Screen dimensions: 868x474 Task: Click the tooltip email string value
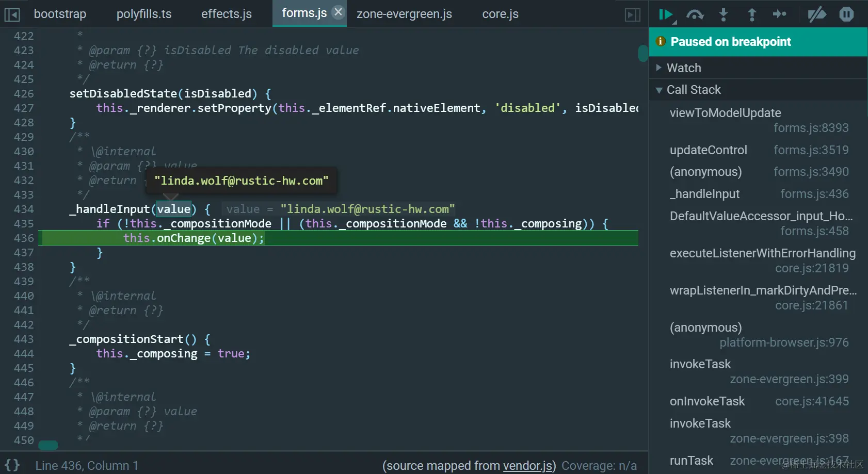[242, 181]
